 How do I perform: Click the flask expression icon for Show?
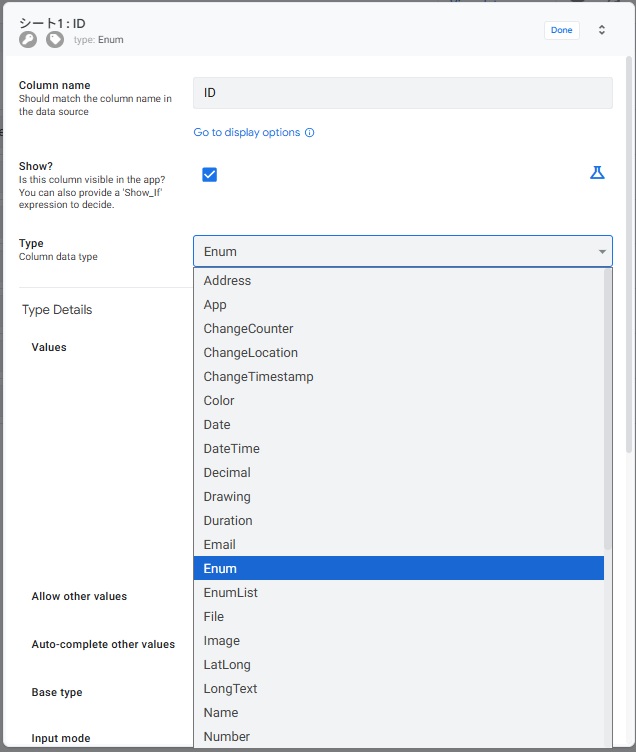[x=597, y=173]
